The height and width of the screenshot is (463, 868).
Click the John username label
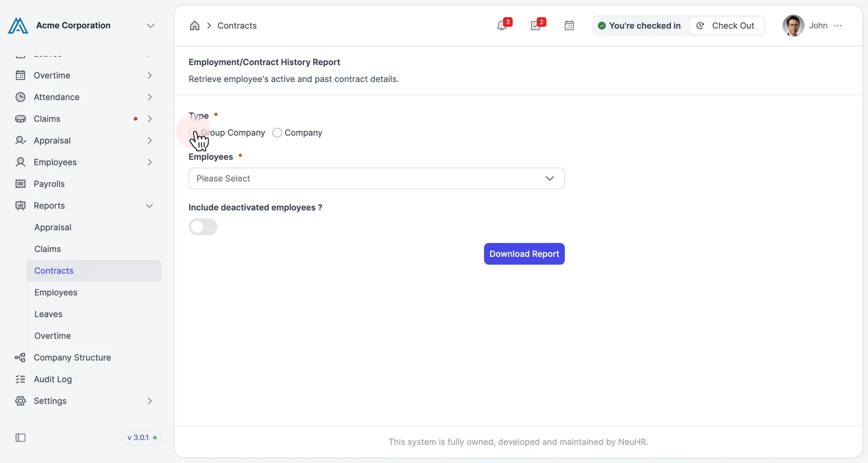818,25
